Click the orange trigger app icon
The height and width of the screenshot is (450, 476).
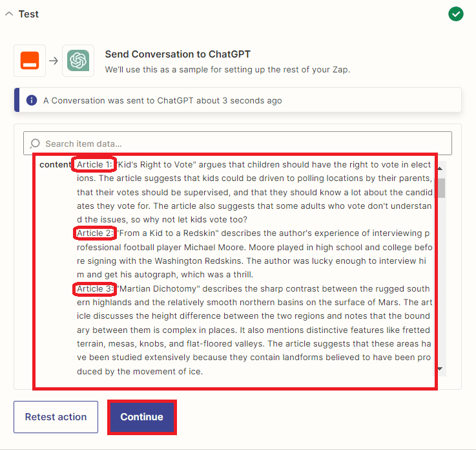click(x=30, y=61)
